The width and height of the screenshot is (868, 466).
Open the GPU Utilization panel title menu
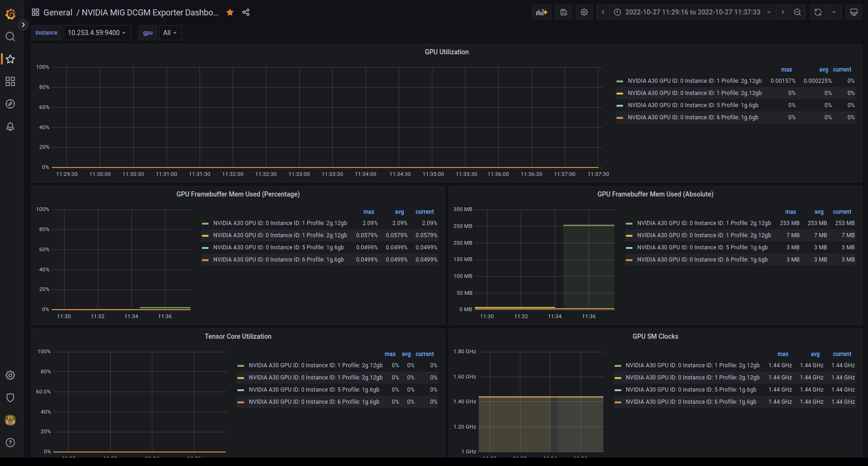pyautogui.click(x=446, y=52)
